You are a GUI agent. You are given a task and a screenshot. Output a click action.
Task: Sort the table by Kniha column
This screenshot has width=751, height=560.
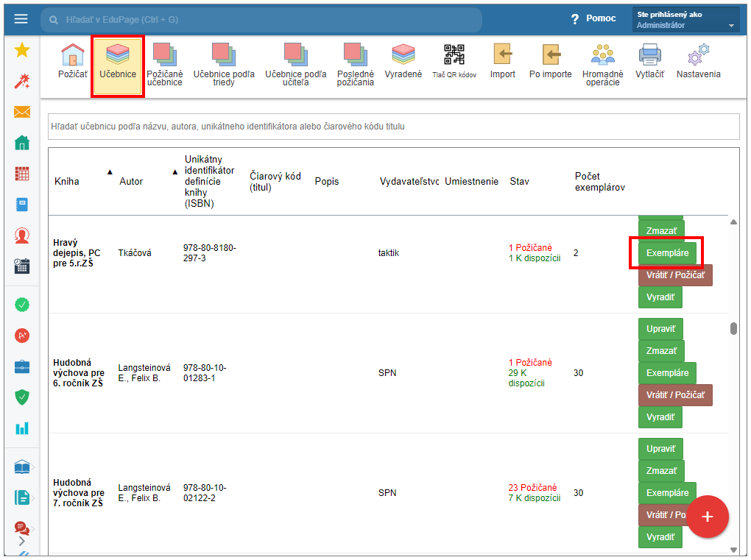pos(67,181)
